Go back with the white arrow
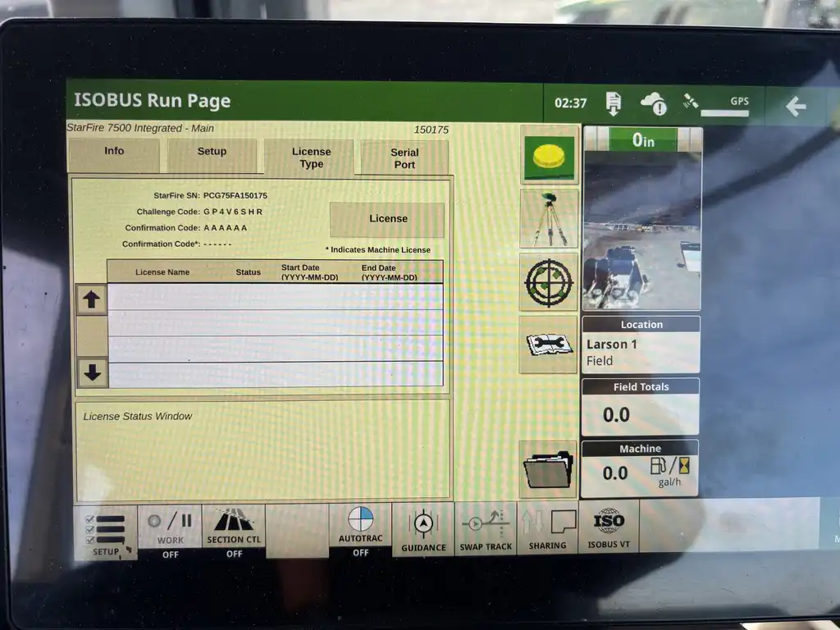Image resolution: width=840 pixels, height=630 pixels. click(796, 106)
